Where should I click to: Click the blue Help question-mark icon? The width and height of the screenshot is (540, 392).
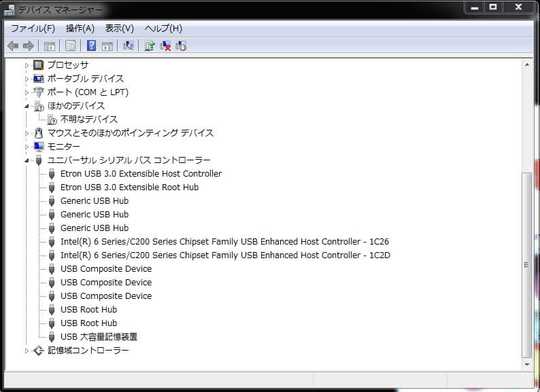click(91, 46)
